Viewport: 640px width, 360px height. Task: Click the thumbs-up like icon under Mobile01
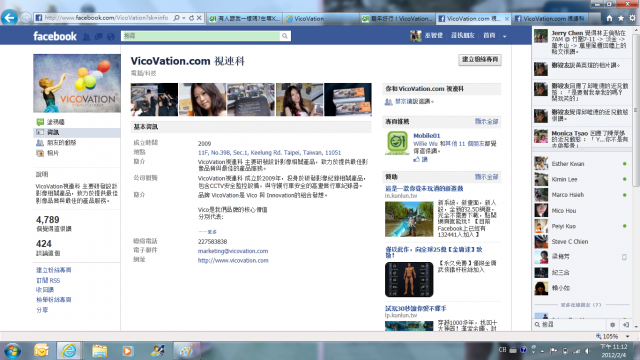416,160
